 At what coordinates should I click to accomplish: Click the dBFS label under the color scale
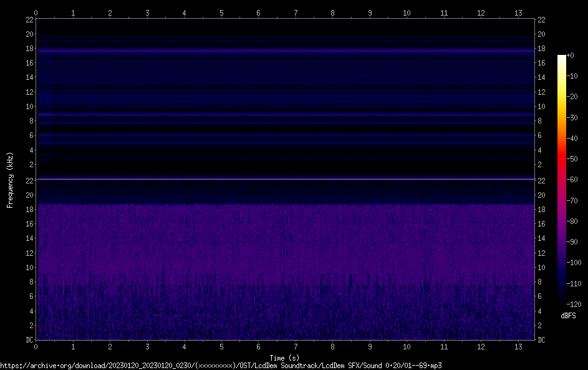pyautogui.click(x=568, y=316)
